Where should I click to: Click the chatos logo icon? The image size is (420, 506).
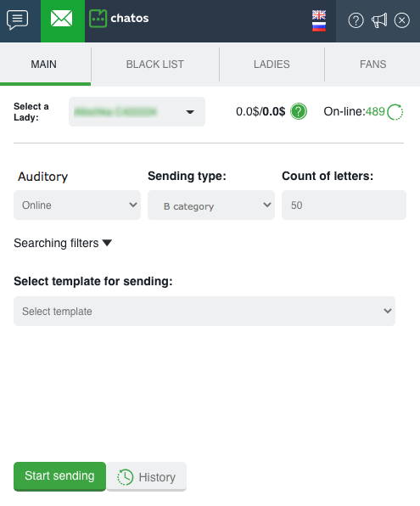(x=98, y=19)
